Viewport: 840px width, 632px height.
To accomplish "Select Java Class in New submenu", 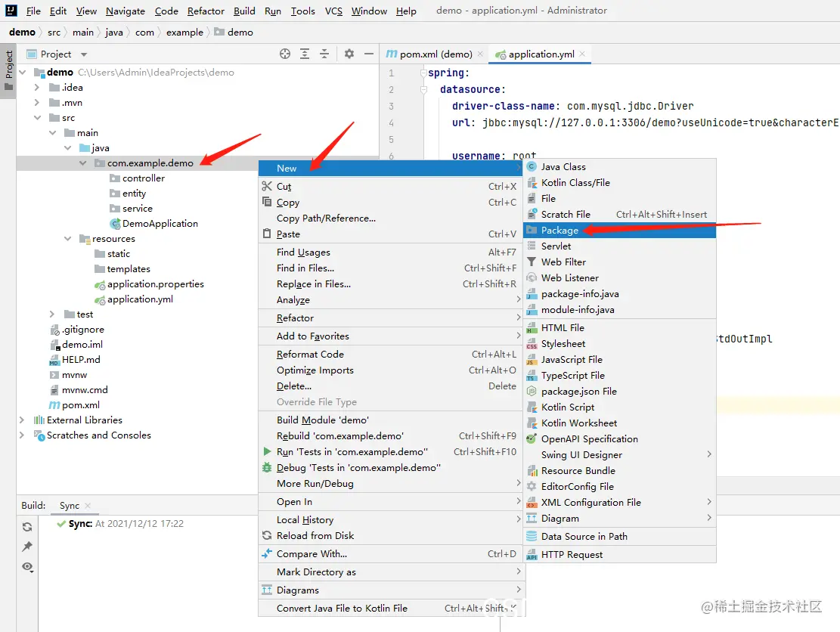I will click(x=619, y=166).
